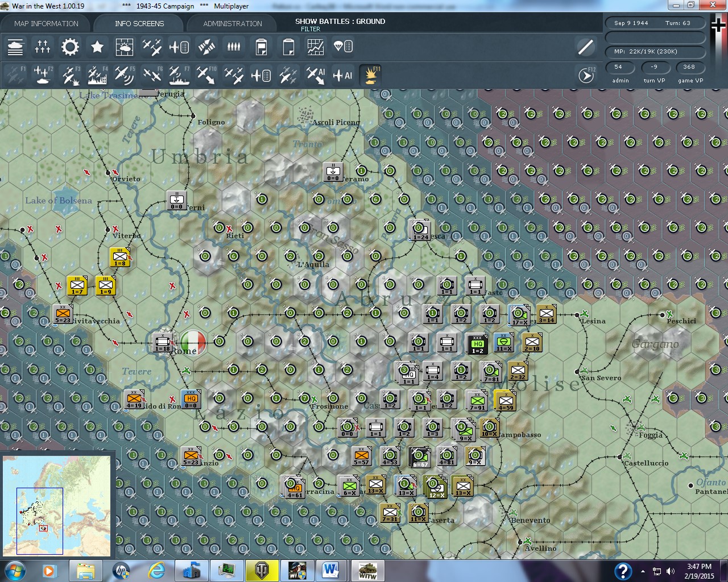Select orange unit 5=23 near Anzio

[x=191, y=456]
